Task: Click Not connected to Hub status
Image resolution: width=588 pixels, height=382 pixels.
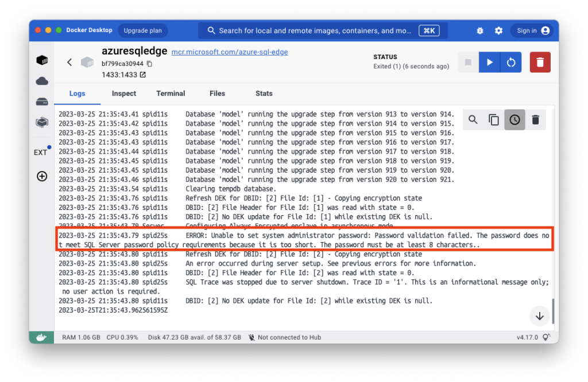Action: click(x=285, y=337)
